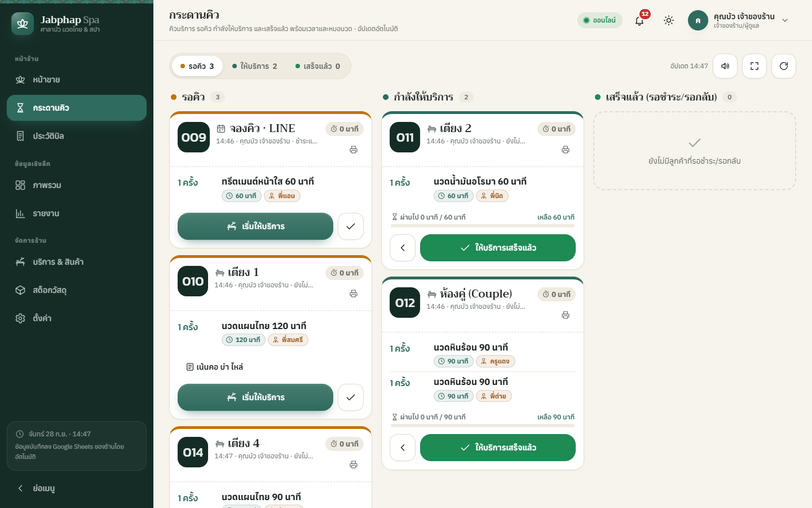Click therapist tag ครูแดง on queue 012

tap(496, 361)
